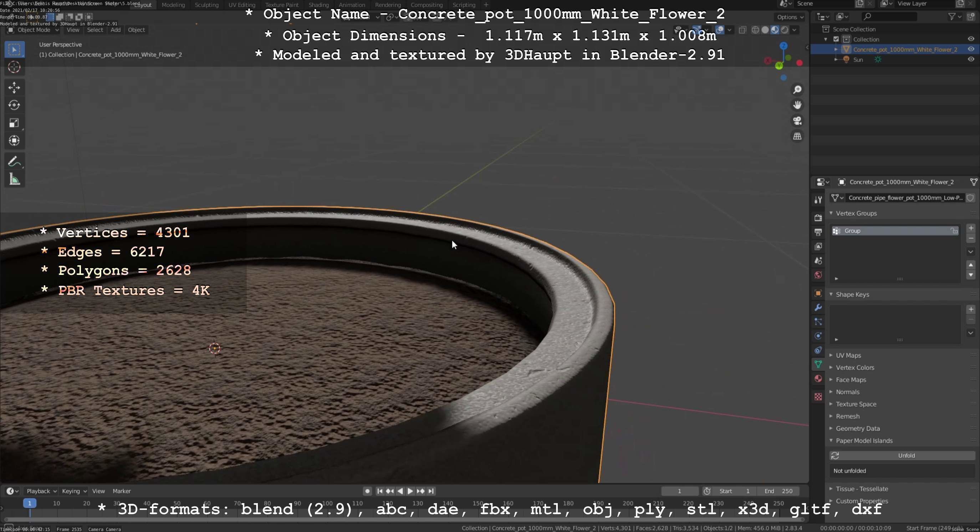Viewport: 980px width, 532px height.
Task: Open the Keying dropdown in timeline
Action: [x=74, y=491]
